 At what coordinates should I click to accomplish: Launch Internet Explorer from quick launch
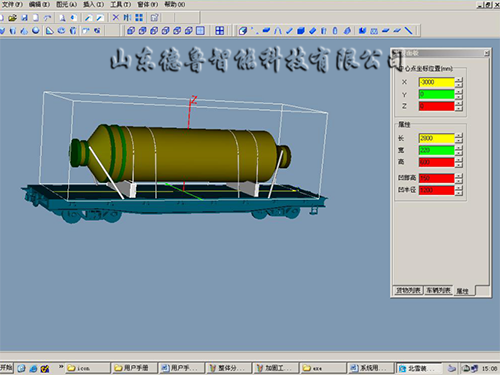(x=33, y=368)
